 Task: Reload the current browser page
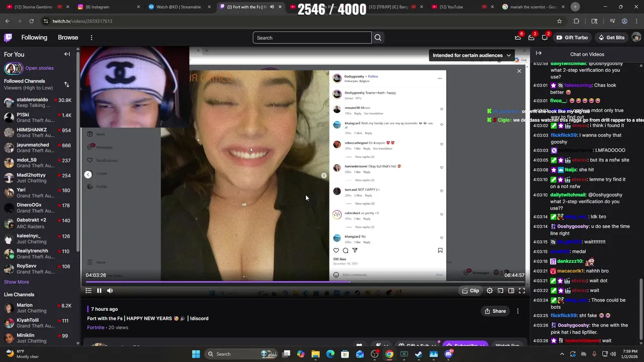point(31,21)
